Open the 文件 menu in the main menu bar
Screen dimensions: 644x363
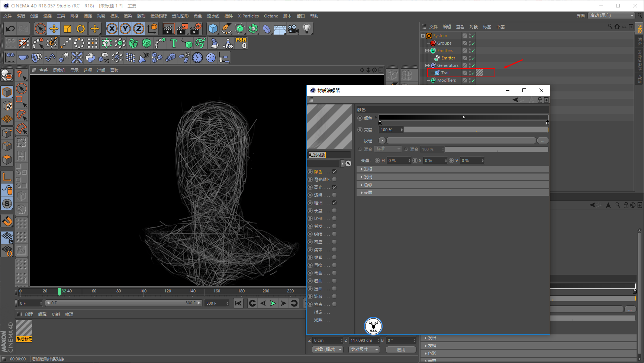7,16
